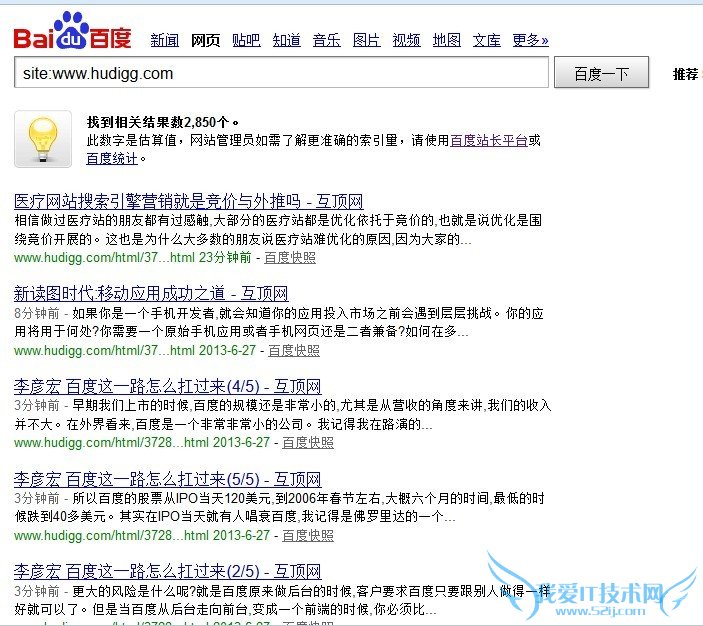This screenshot has width=703, height=626.
Task: Go to the 文库 tab
Action: click(486, 40)
